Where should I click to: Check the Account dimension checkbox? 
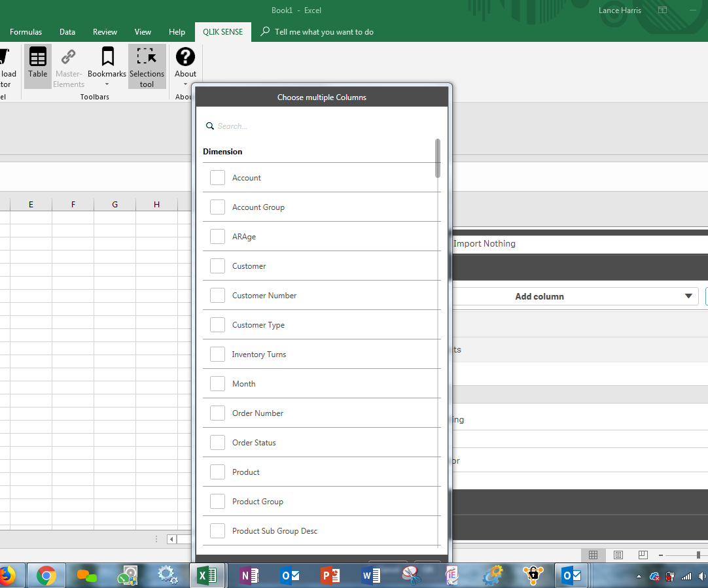pos(218,177)
